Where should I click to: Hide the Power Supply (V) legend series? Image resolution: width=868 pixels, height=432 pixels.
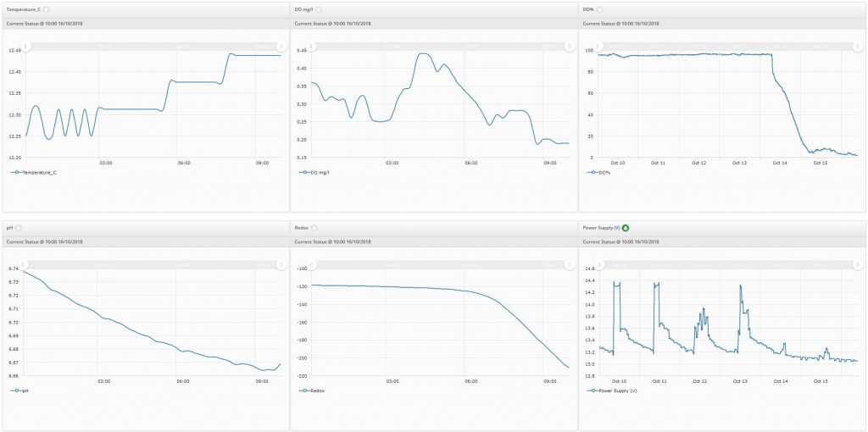(617, 390)
